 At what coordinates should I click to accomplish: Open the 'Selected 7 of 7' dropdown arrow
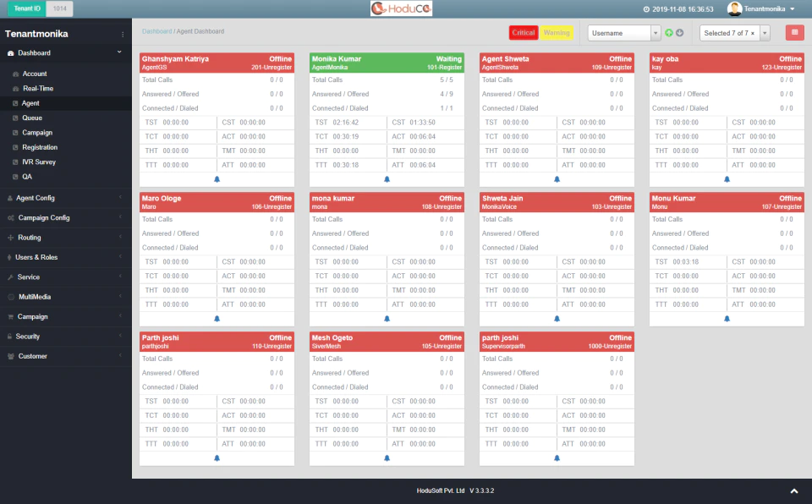(765, 33)
